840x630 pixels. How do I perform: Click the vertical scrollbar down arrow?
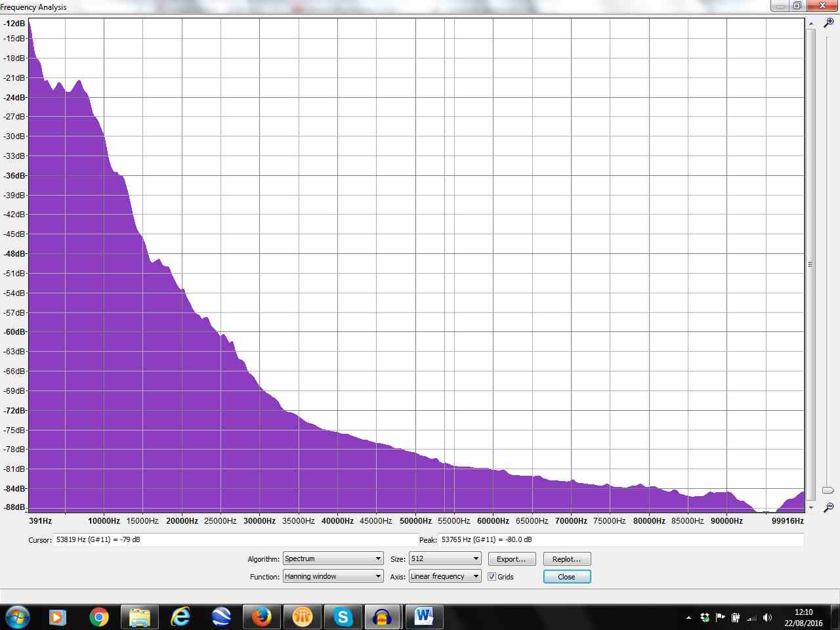[811, 507]
